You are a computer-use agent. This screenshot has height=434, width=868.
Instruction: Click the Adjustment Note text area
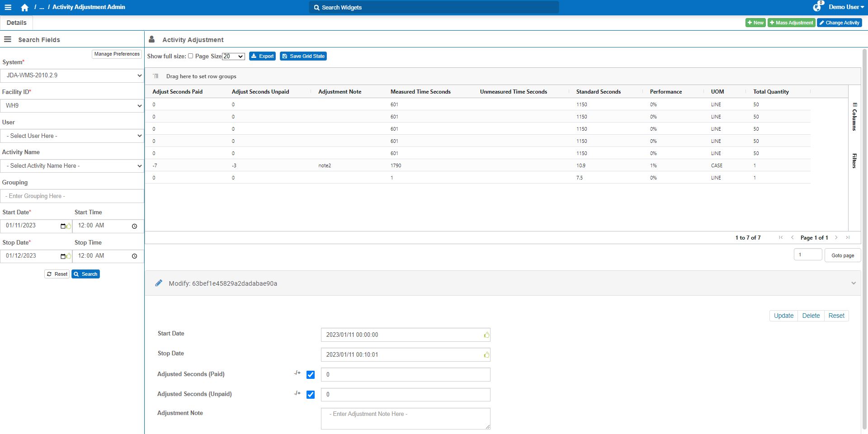click(x=405, y=418)
